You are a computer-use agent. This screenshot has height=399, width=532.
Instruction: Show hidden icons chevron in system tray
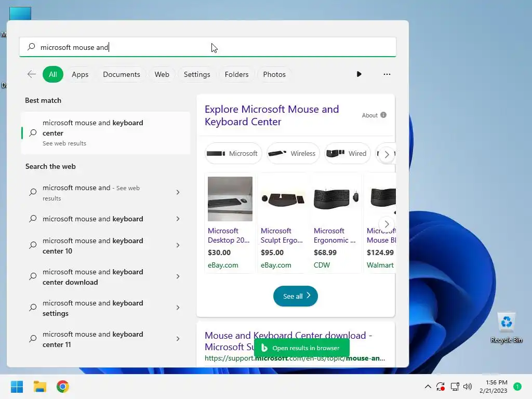(428, 387)
